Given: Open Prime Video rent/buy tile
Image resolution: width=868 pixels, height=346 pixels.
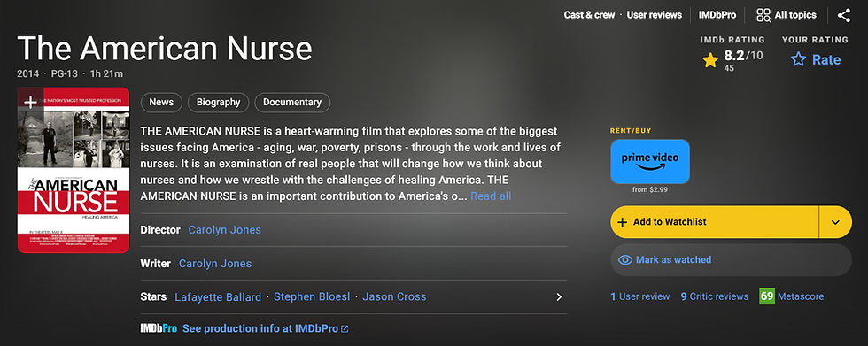Looking at the screenshot, I should coord(650,161).
